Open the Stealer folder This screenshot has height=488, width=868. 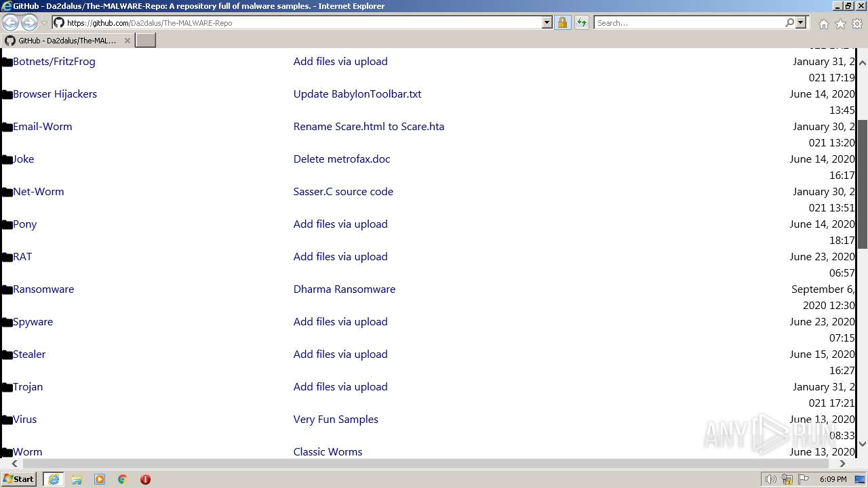tap(29, 354)
